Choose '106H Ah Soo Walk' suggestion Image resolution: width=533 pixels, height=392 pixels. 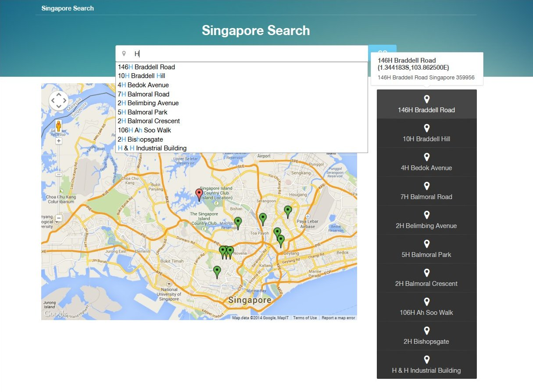click(x=144, y=130)
